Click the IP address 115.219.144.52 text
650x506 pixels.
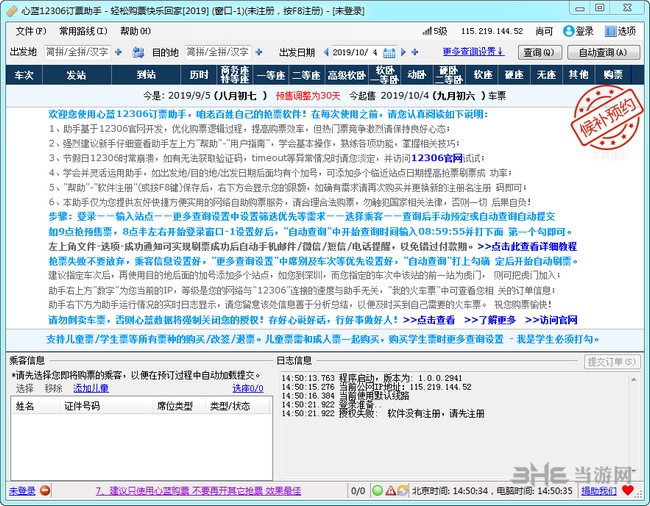pyautogui.click(x=492, y=31)
